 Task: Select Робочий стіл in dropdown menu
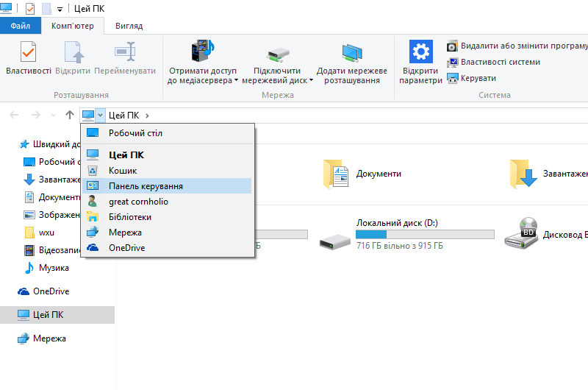click(x=167, y=133)
